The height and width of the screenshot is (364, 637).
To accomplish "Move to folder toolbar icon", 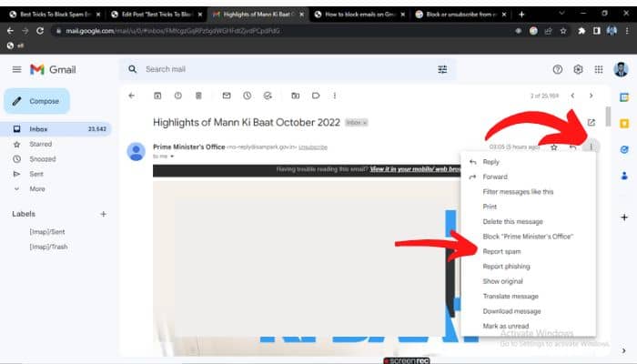I will click(x=296, y=96).
